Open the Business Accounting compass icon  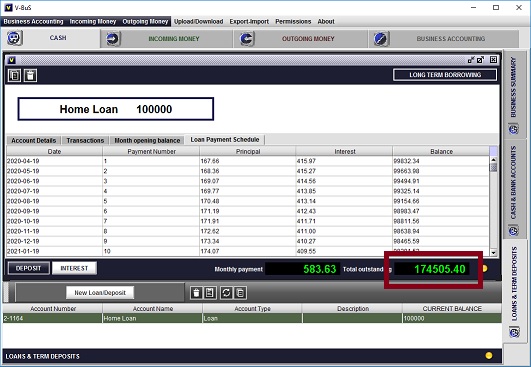[381, 39]
